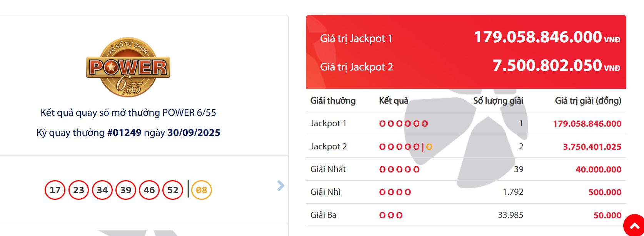Click the Power 6/55 gold logo
The width and height of the screenshot is (644, 236).
tap(128, 67)
